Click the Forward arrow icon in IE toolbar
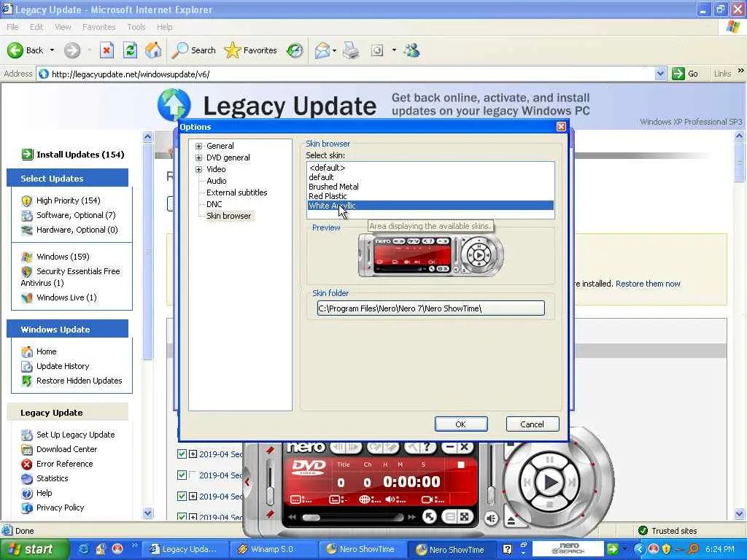The width and height of the screenshot is (747, 560). coord(72,50)
